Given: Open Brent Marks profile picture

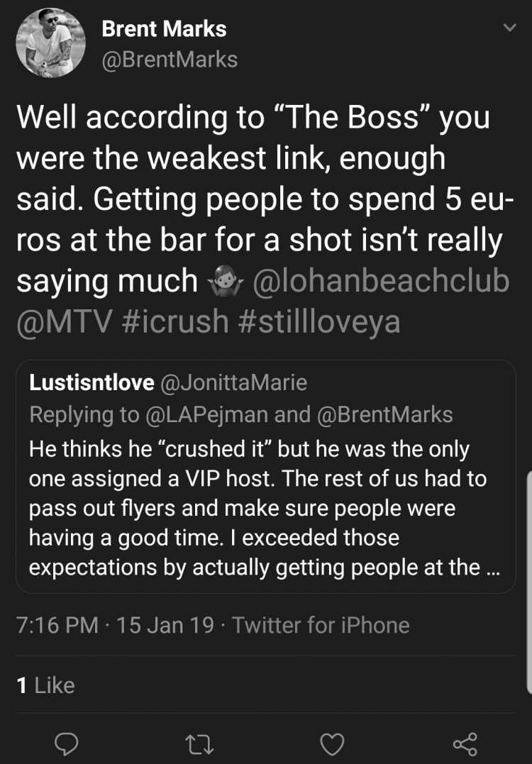Looking at the screenshot, I should [50, 43].
